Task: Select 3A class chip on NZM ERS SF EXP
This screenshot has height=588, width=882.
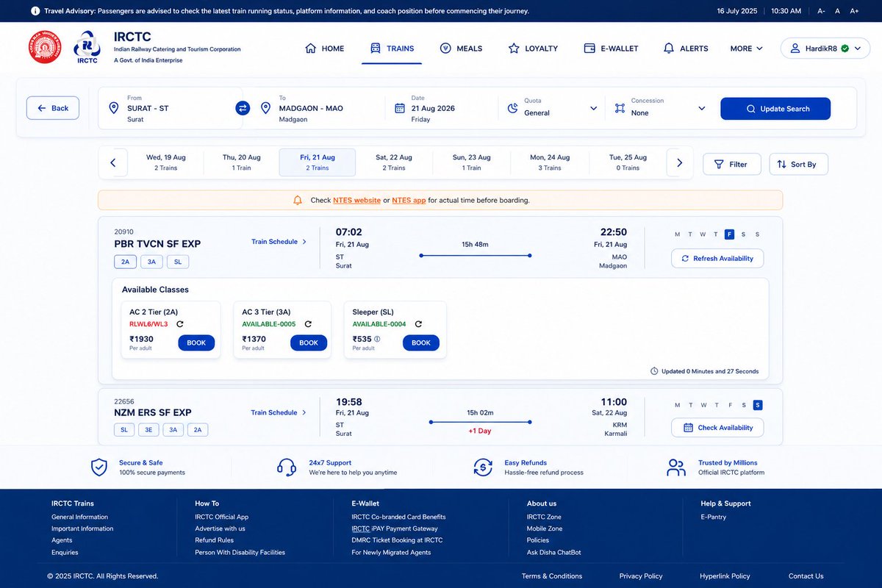Action: (x=173, y=430)
